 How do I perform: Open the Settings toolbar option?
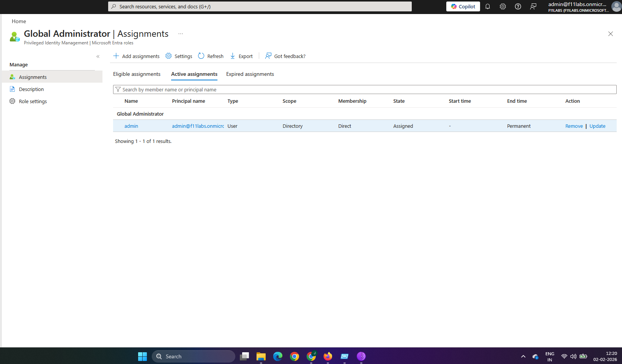coord(179,56)
